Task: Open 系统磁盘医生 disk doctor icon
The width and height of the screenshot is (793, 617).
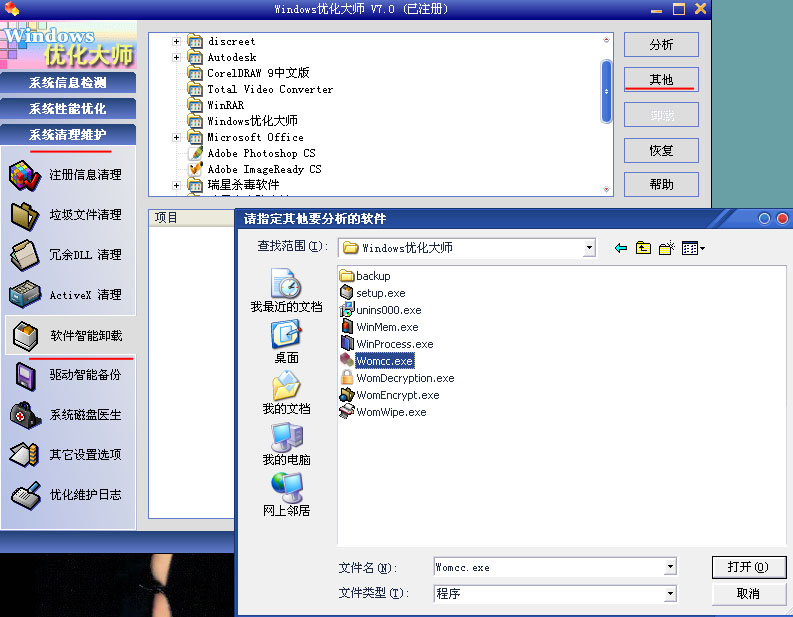Action: 24,415
